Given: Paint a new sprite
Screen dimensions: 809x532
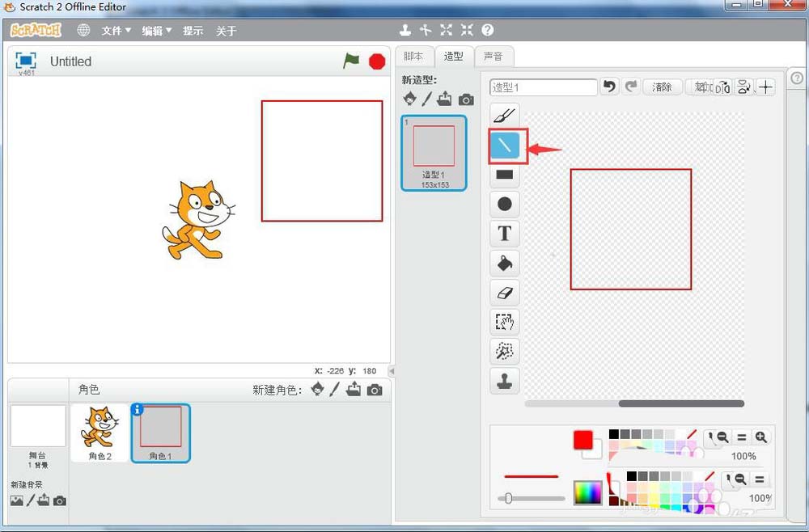Looking at the screenshot, I should pos(335,389).
